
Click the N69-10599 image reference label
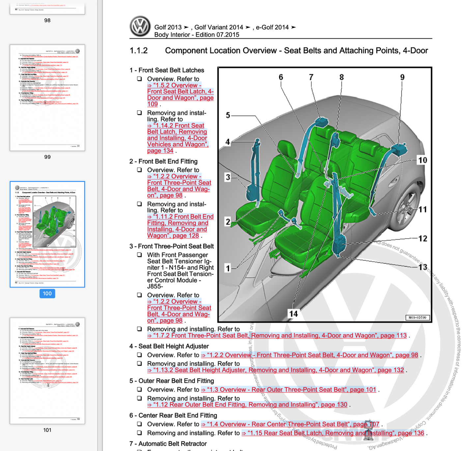pos(417,317)
